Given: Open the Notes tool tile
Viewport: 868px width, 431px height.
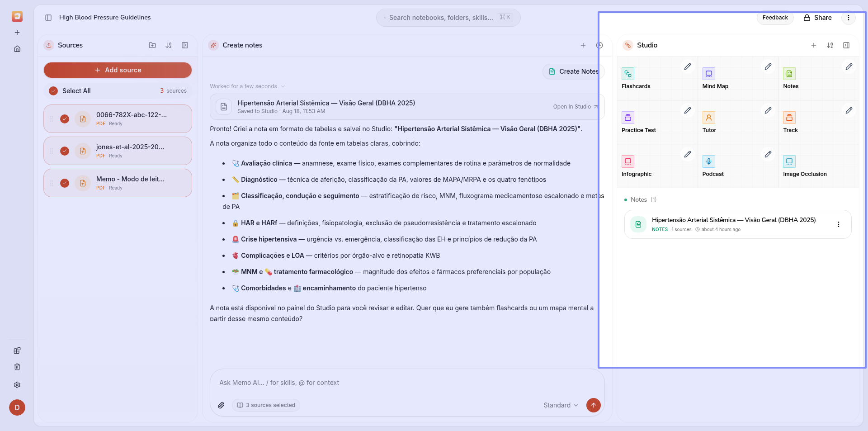Looking at the screenshot, I should [x=819, y=79].
